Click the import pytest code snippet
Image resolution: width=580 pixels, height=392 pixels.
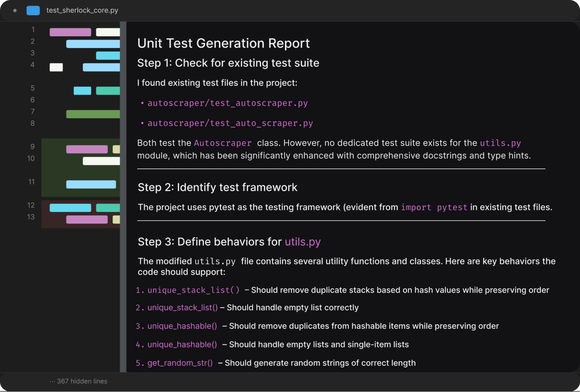(433, 207)
